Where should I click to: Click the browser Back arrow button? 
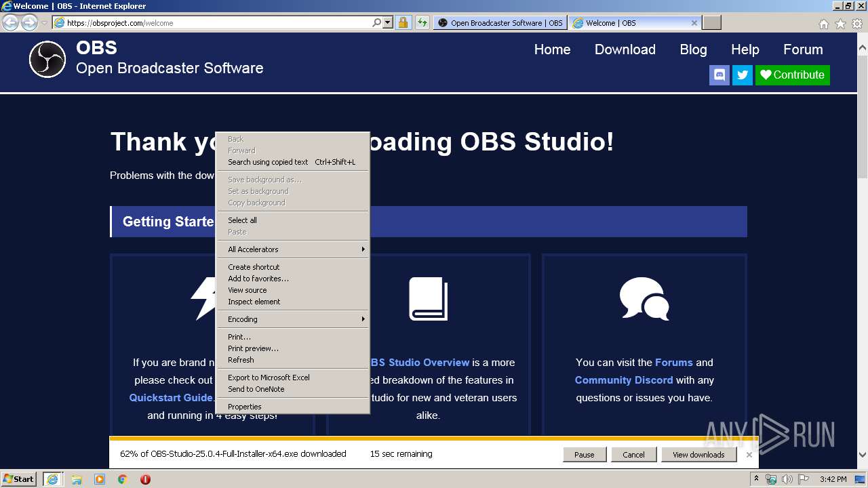(x=10, y=23)
